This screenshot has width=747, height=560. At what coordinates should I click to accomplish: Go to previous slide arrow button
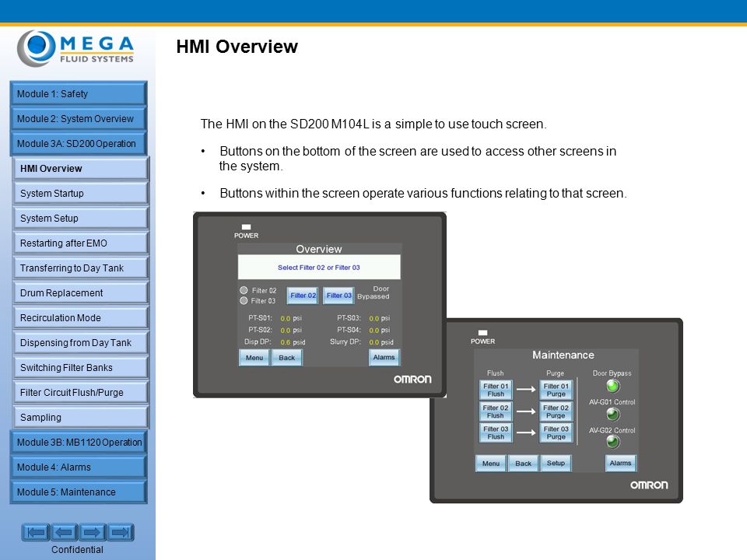64,532
